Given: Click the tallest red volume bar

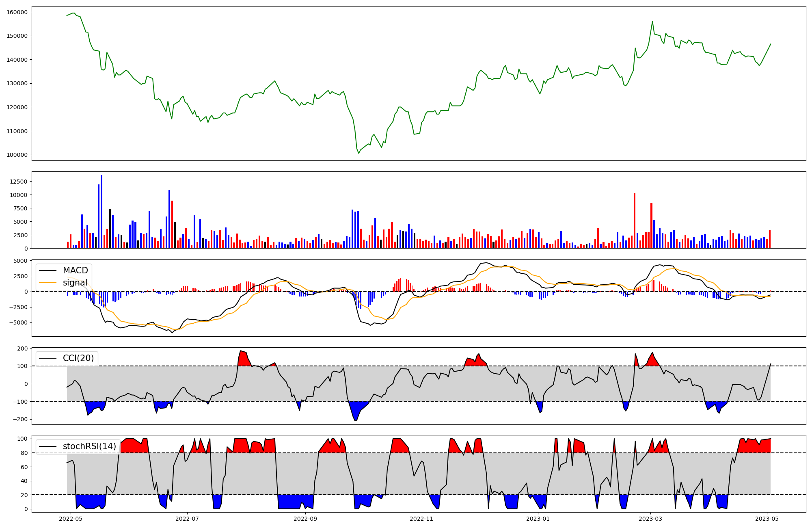Looking at the screenshot, I should pyautogui.click(x=635, y=221).
